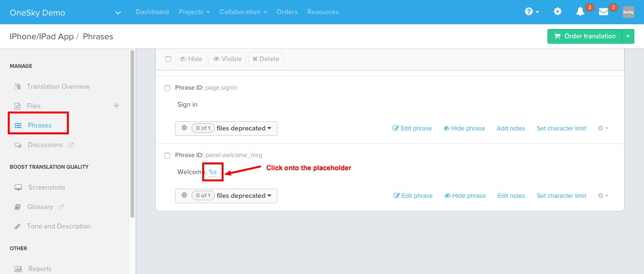Open the OneSky user avatar menu
The height and width of the screenshot is (274, 644).
click(628, 12)
